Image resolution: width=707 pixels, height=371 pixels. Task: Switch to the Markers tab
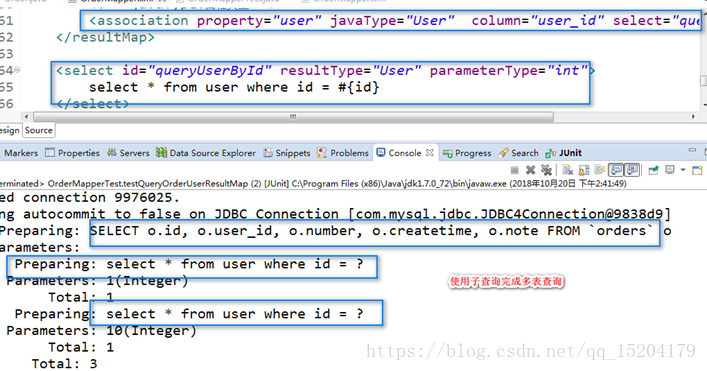[21, 153]
